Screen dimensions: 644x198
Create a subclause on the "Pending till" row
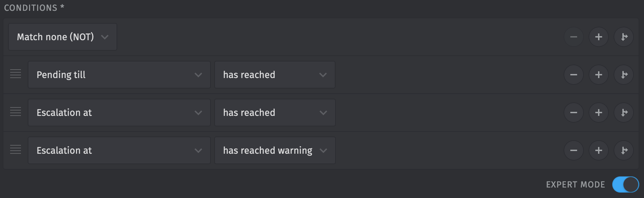pyautogui.click(x=624, y=75)
